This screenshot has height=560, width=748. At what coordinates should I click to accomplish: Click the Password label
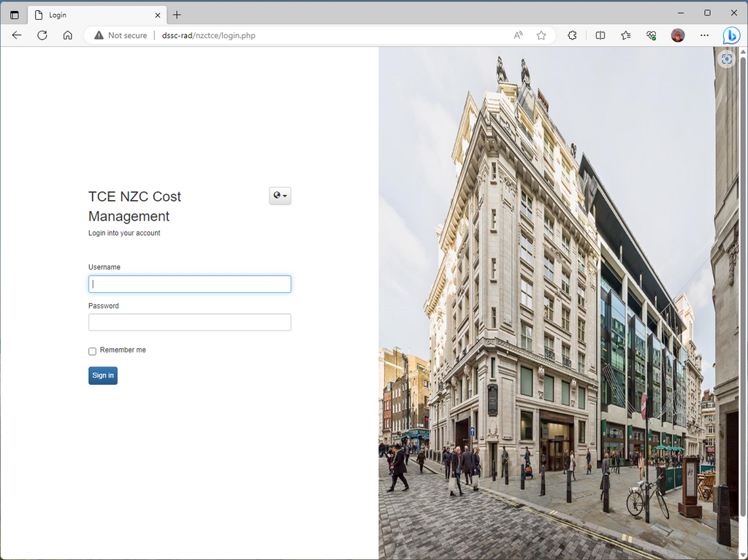click(x=104, y=306)
